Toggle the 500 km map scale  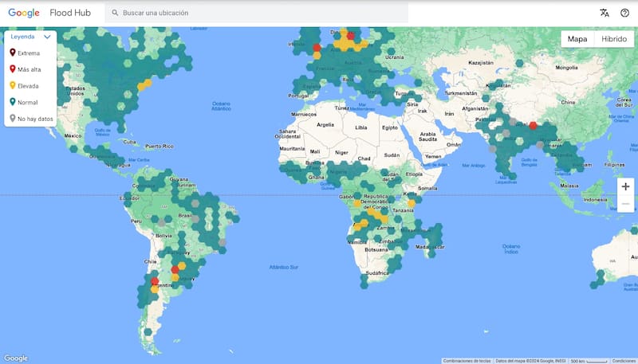(589, 360)
